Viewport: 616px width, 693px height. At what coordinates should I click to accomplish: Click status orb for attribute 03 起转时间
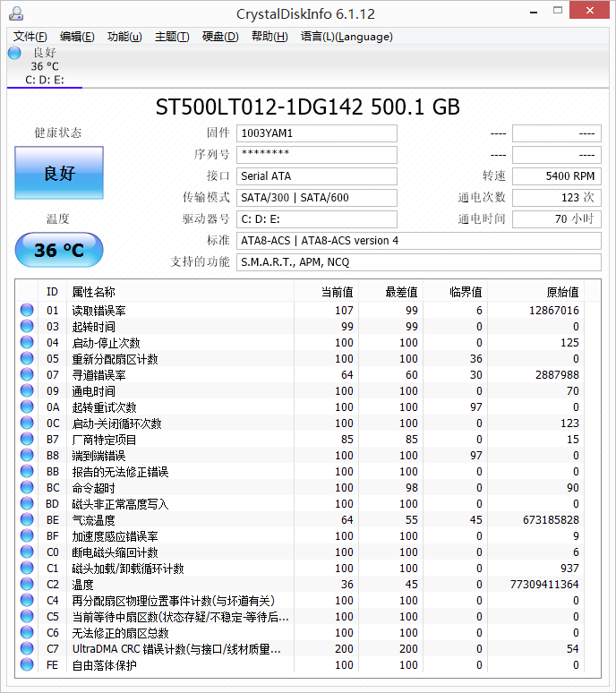coord(27,326)
